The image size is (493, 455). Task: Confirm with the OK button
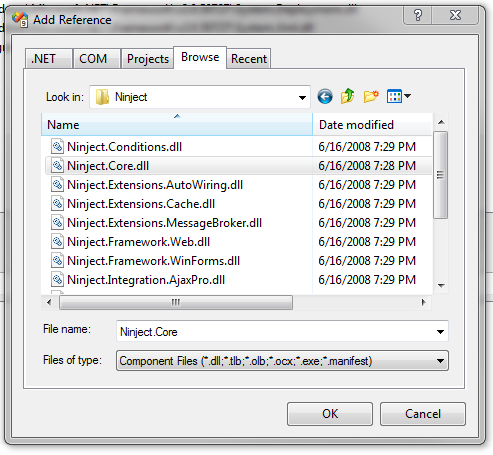pyautogui.click(x=330, y=414)
